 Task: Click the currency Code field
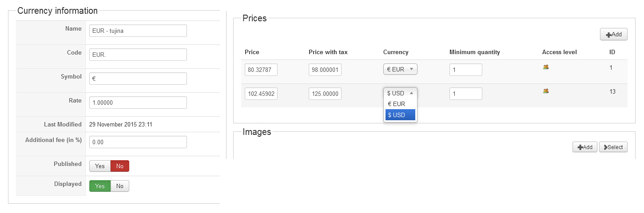point(138,55)
